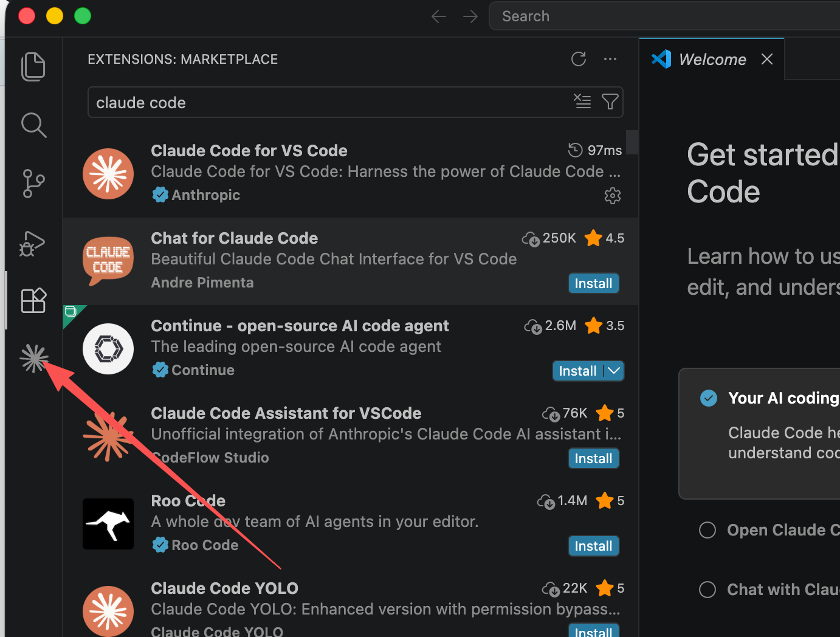
Task: Click the 1.4M download count
Action: pos(562,501)
